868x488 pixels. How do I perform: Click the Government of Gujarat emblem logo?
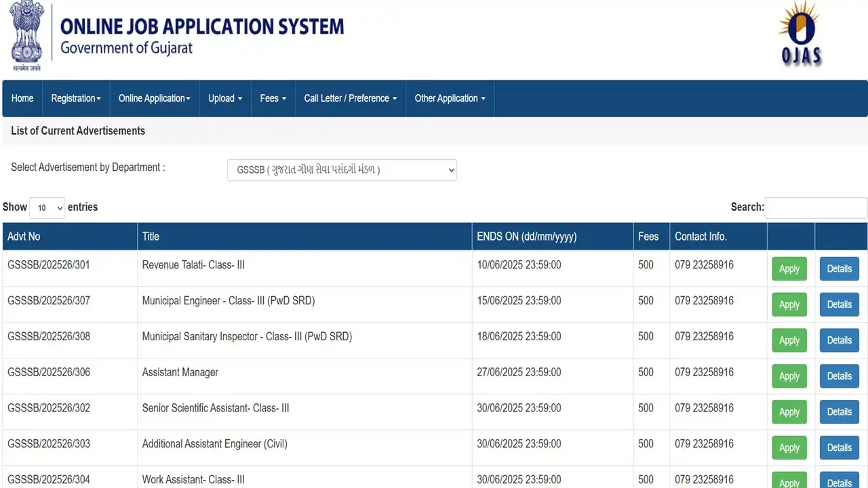click(x=26, y=37)
